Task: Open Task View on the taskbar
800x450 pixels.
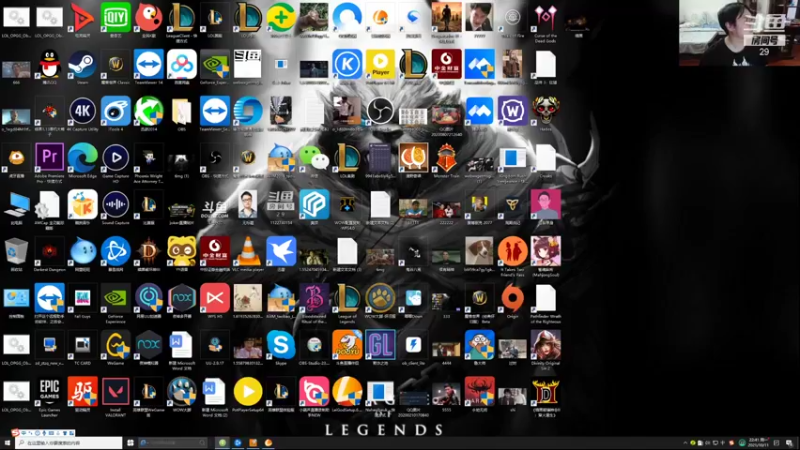Action: pyautogui.click(x=130, y=442)
